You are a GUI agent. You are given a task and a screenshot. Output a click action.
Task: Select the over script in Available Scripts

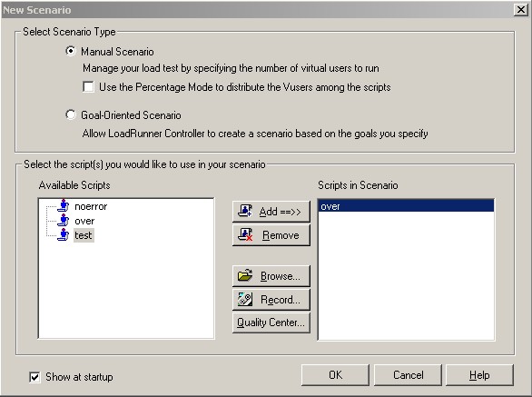coord(84,221)
